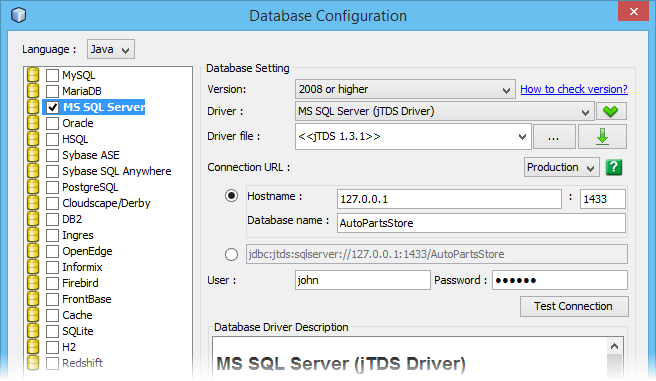Select Sybase SQL Anywhere in database list
656x381 pixels.
(x=117, y=171)
